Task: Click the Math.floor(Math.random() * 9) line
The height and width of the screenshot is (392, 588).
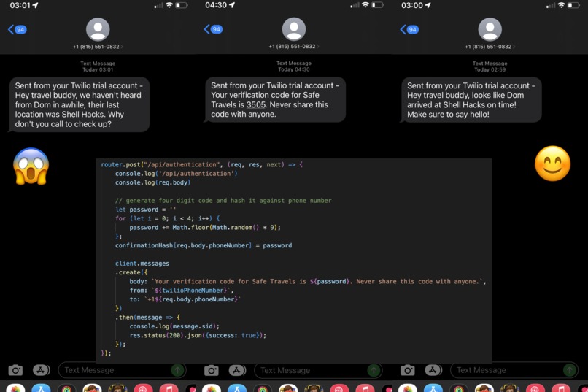Action: click(x=205, y=228)
